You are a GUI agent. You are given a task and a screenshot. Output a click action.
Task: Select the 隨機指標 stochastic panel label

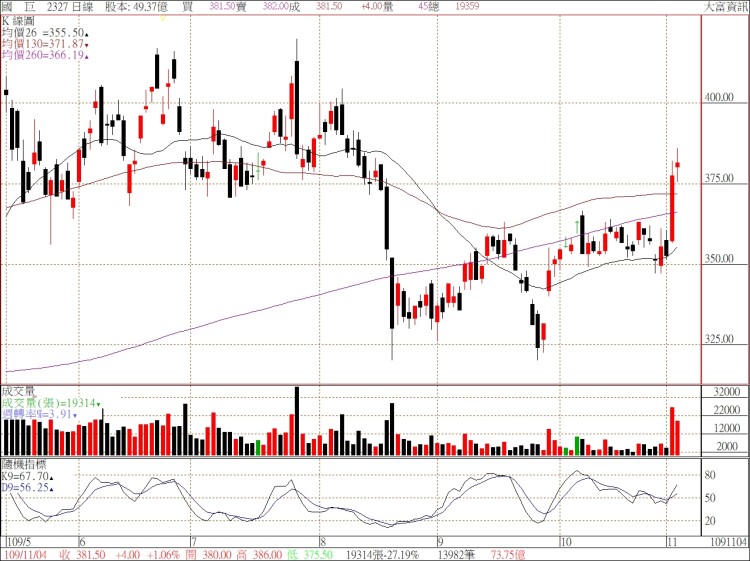[22, 466]
